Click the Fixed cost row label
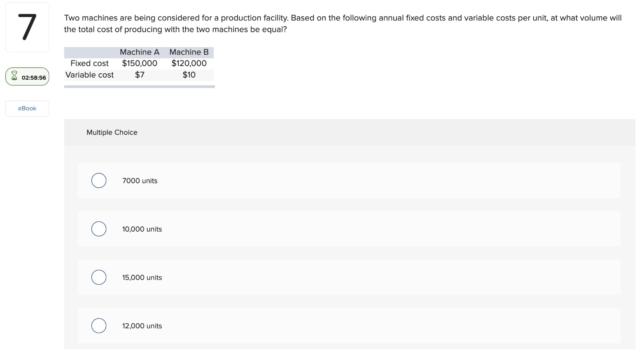The width and height of the screenshot is (644, 354). tap(89, 63)
